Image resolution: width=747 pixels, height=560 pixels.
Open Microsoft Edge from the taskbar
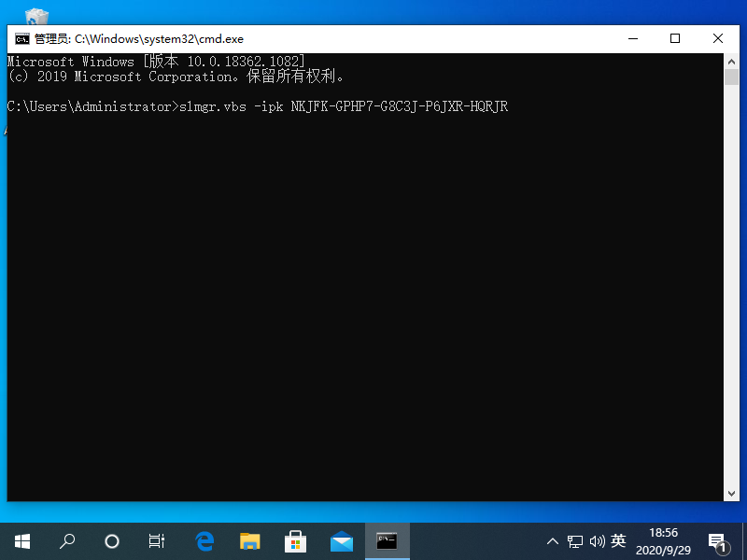pyautogui.click(x=204, y=541)
